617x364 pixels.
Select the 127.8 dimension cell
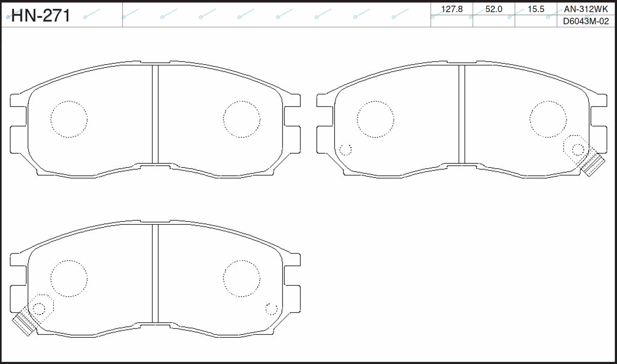coord(452,9)
